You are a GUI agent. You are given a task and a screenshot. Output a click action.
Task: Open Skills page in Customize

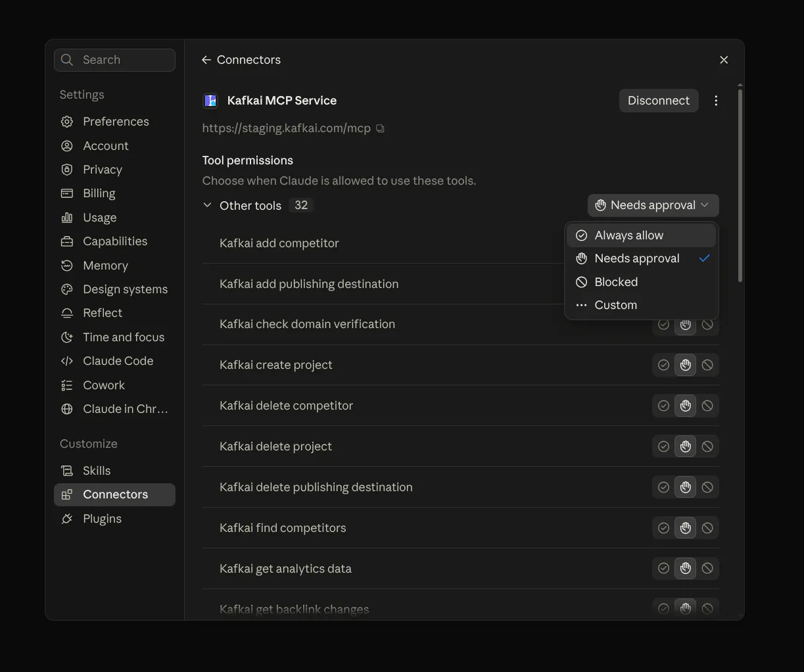point(114,471)
